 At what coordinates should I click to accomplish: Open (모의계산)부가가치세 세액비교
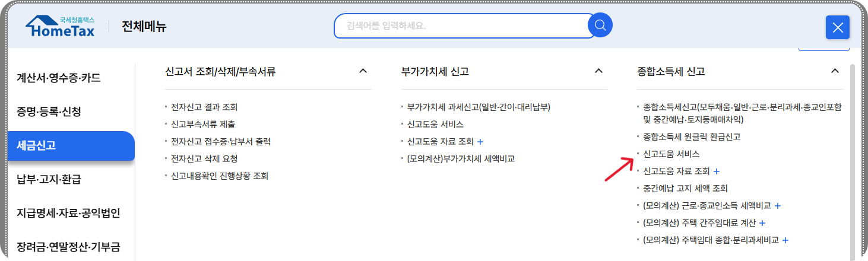click(461, 159)
